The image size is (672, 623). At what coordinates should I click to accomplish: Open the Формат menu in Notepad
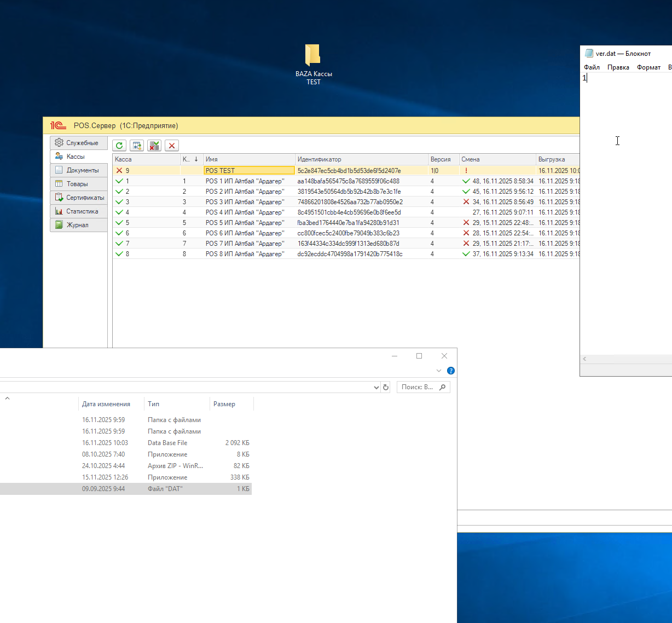pos(648,67)
